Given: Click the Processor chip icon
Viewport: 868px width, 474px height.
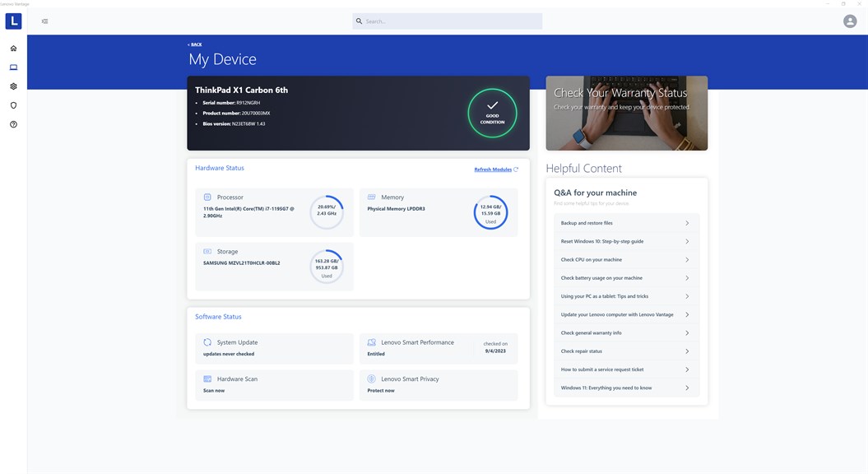Looking at the screenshot, I should click(x=207, y=197).
